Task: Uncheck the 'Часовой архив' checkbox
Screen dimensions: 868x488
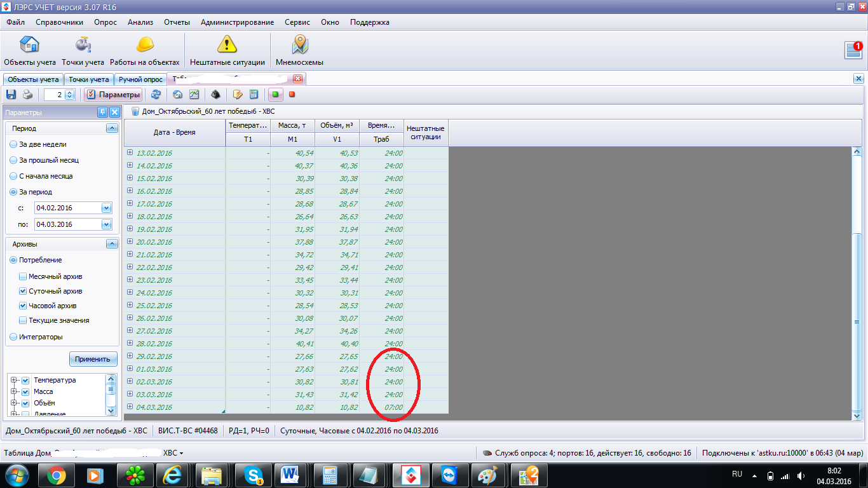Action: coord(23,306)
